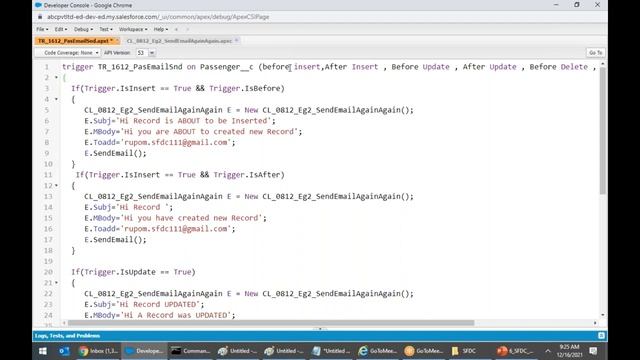
Task: Open Command Prompt from taskbar
Action: point(191,351)
